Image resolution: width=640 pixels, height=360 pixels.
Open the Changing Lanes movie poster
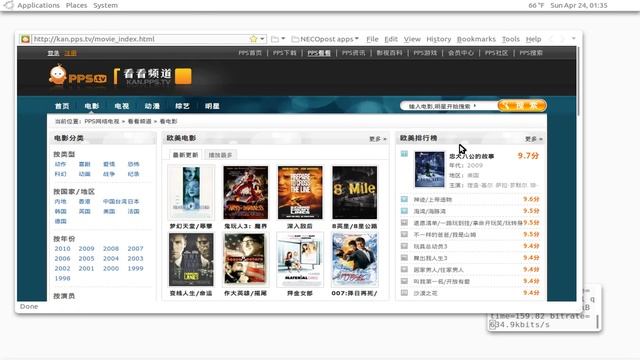(191, 260)
